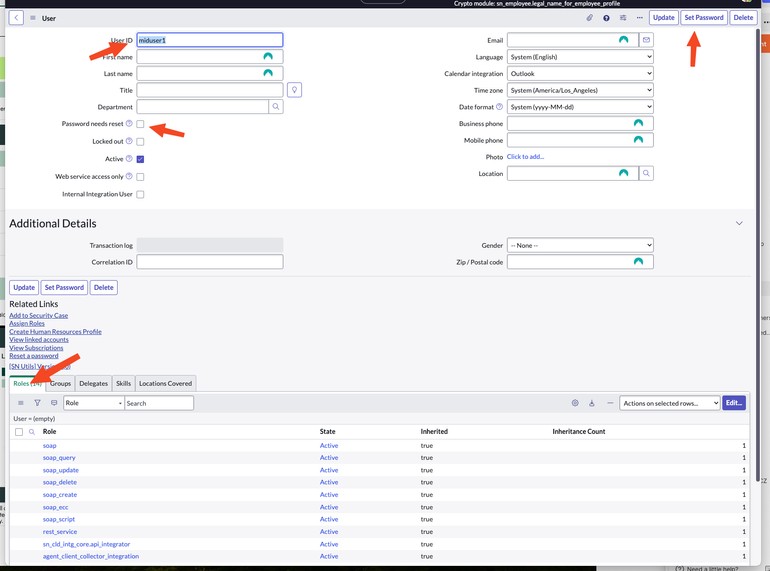Open more options ellipsis in header
770x571 pixels.
click(639, 18)
